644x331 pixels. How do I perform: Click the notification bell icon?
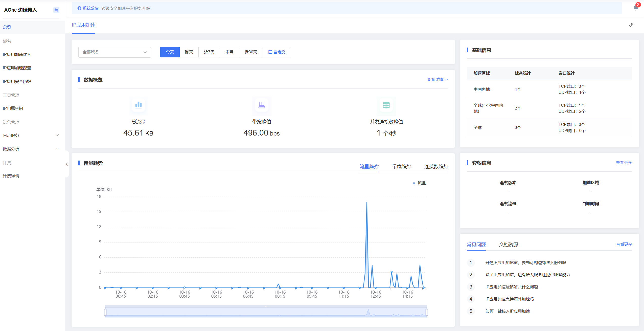pyautogui.click(x=635, y=8)
